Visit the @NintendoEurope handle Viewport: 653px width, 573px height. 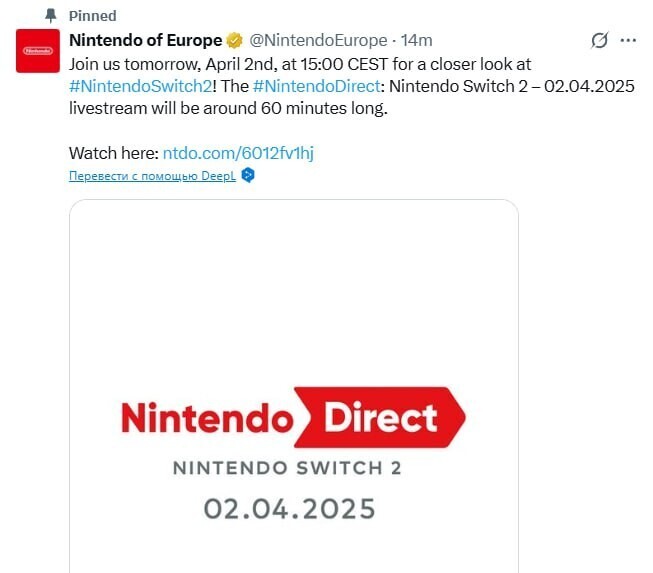pyautogui.click(x=318, y=41)
